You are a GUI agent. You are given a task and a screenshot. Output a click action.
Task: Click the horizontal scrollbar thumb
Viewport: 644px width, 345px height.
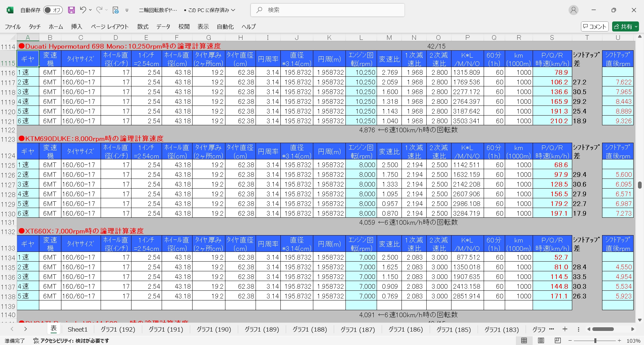(x=603, y=329)
